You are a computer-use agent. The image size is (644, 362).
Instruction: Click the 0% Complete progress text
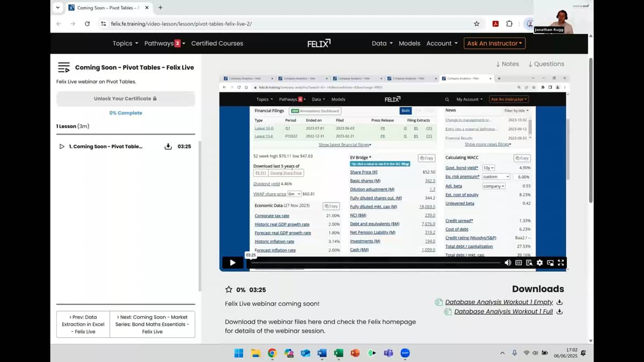pos(126,113)
